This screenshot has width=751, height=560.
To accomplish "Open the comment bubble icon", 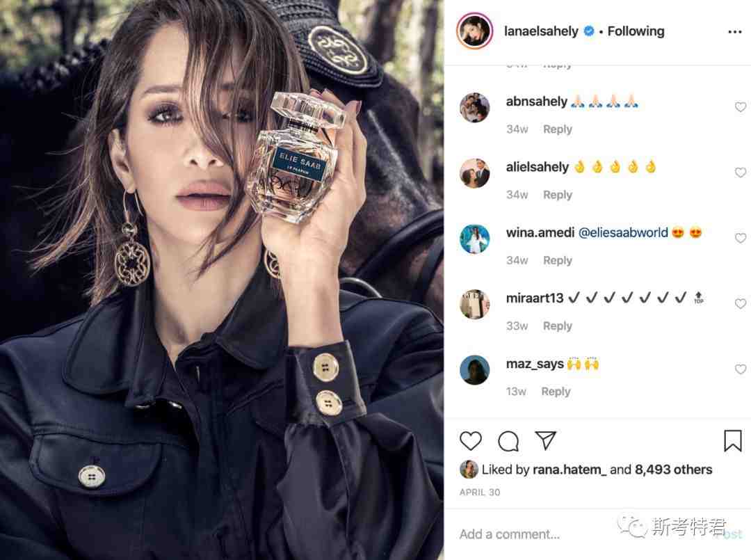I will [508, 441].
